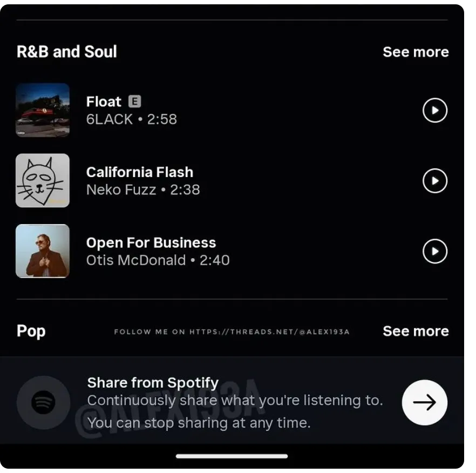
Task: See more R&B and Soul songs
Action: click(416, 52)
